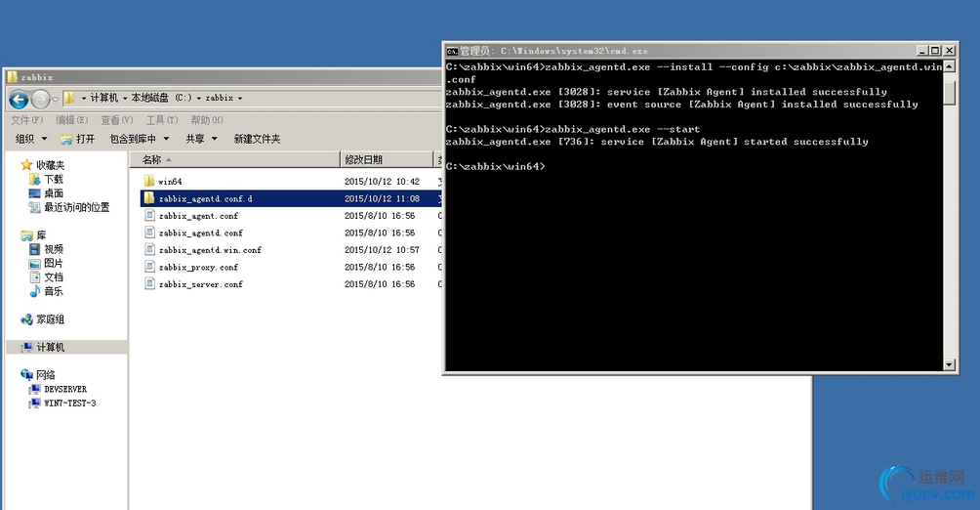Select zabbix_server.conf file icon
980x510 pixels.
point(149,283)
